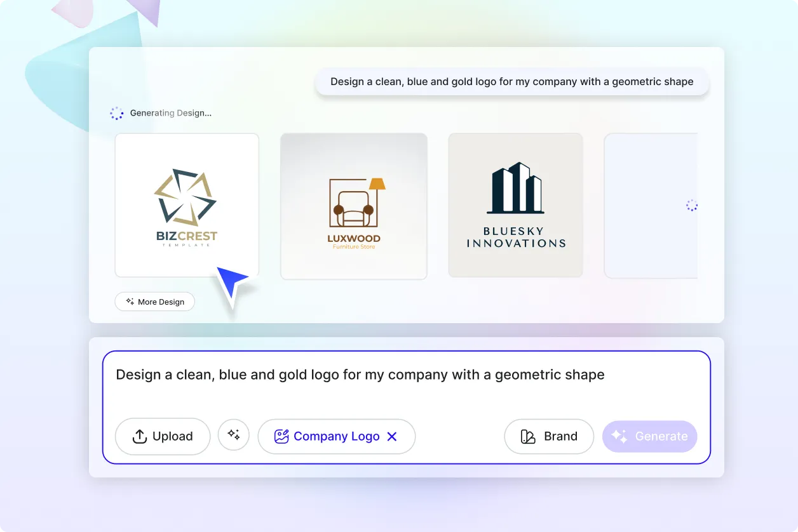Screen dimensions: 798x532
Task: Click the Generating Design spinner icon
Action: pyautogui.click(x=116, y=113)
